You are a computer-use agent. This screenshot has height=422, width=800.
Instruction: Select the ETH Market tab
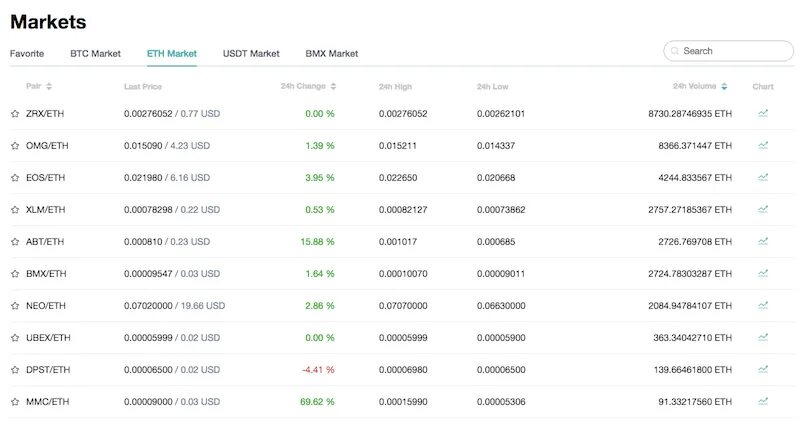click(x=172, y=54)
